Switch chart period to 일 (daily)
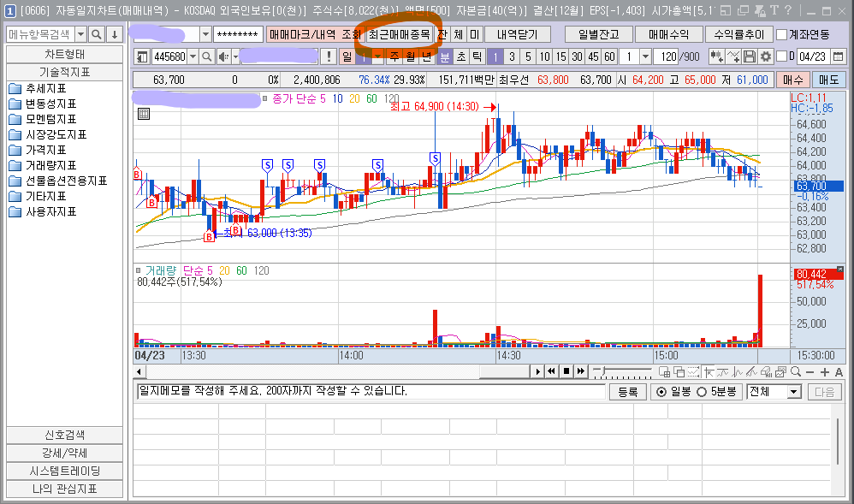Viewport: 854px width, 504px height. point(347,56)
